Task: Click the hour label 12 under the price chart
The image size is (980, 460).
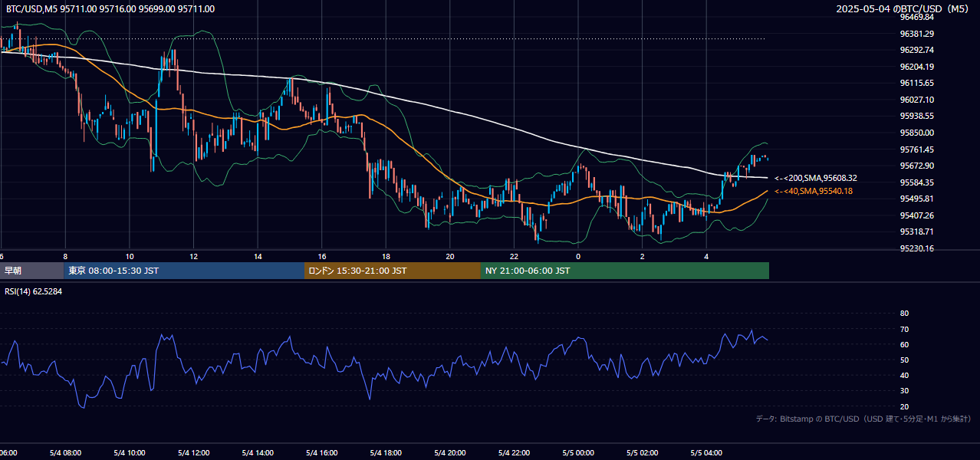Action: 194,256
